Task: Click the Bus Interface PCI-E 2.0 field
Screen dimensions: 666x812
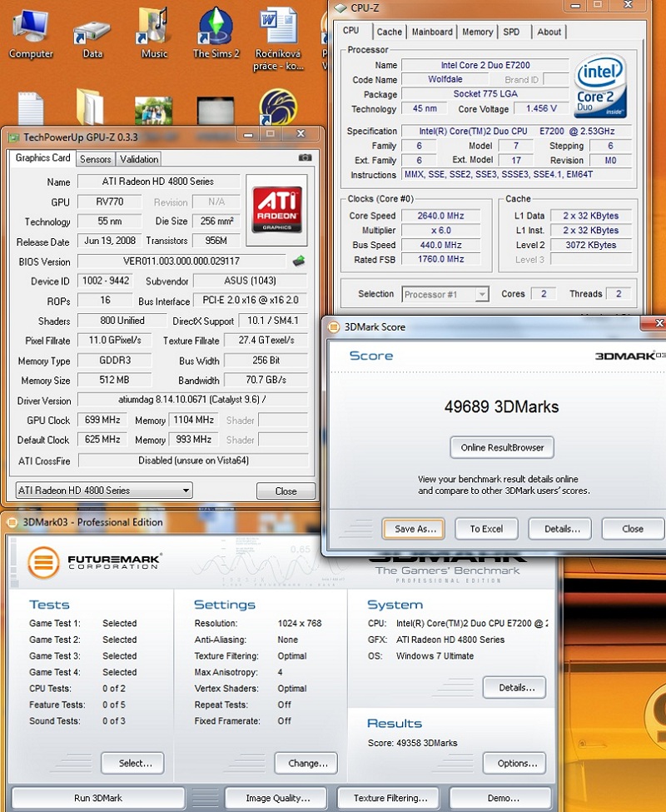Action: (251, 300)
